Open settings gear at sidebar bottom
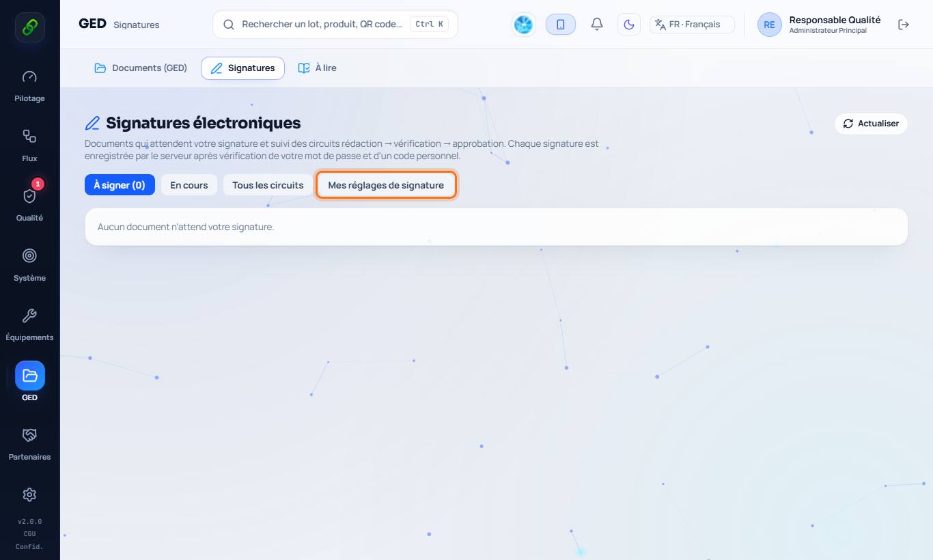The height and width of the screenshot is (560, 933). point(29,494)
